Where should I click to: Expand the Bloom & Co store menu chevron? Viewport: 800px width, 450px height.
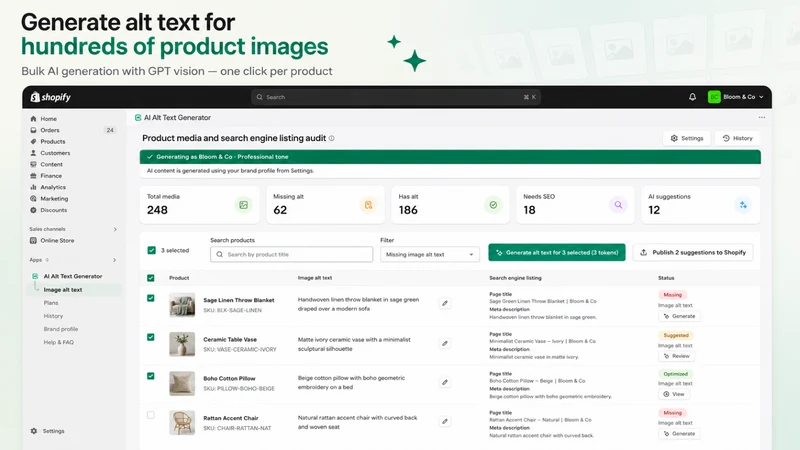pyautogui.click(x=761, y=97)
